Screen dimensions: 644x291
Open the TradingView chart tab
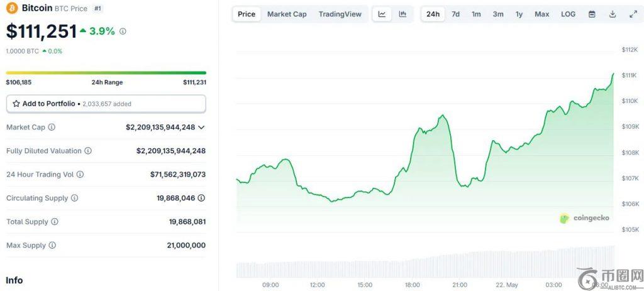340,14
